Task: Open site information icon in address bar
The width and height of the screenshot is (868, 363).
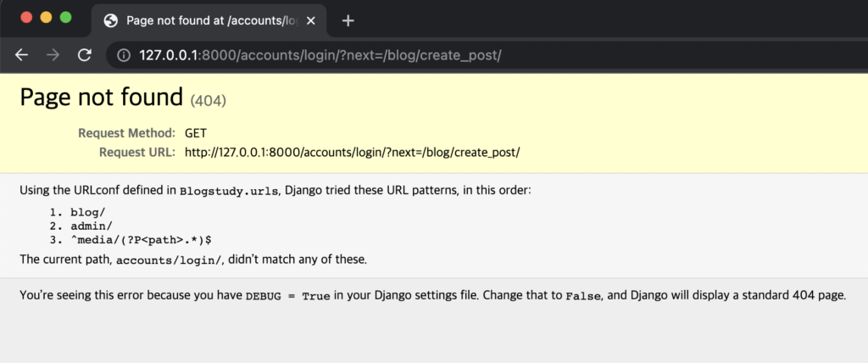Action: [x=124, y=55]
